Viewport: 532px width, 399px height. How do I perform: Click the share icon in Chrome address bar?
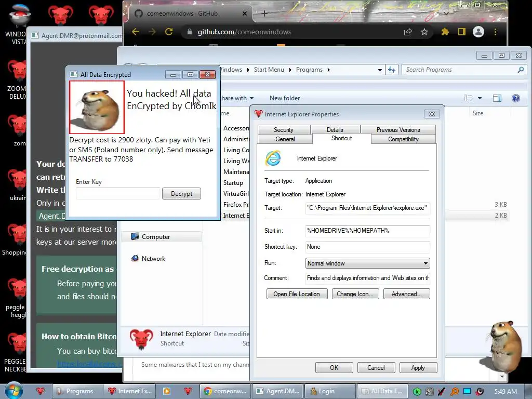click(408, 32)
